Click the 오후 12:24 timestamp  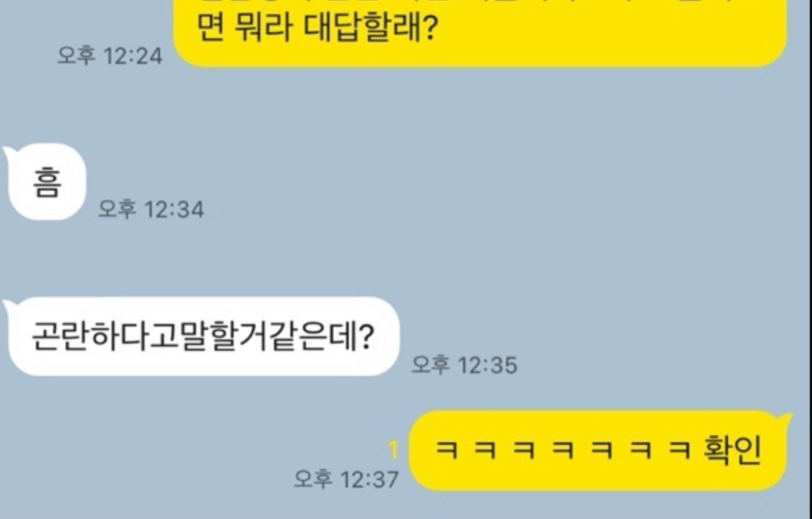click(x=109, y=56)
